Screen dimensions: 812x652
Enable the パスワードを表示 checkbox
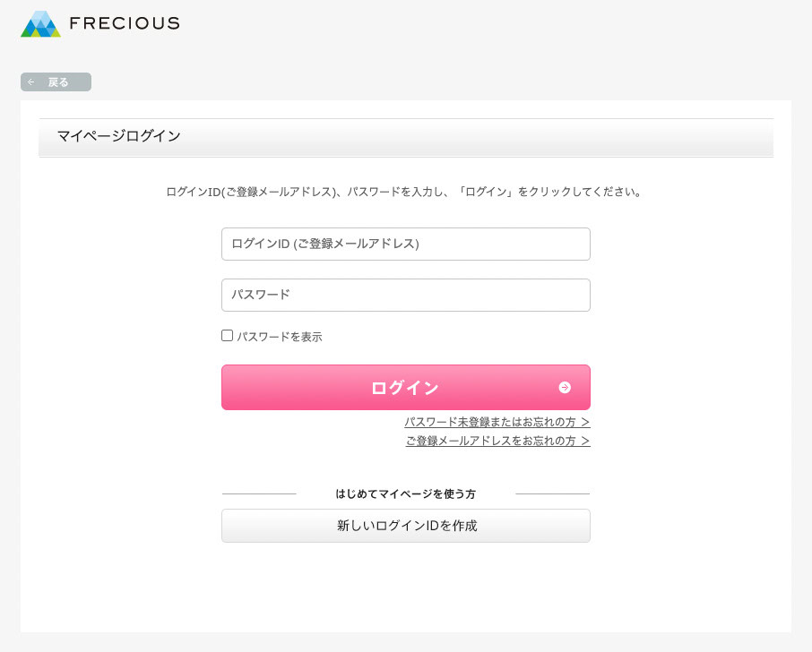(x=227, y=336)
